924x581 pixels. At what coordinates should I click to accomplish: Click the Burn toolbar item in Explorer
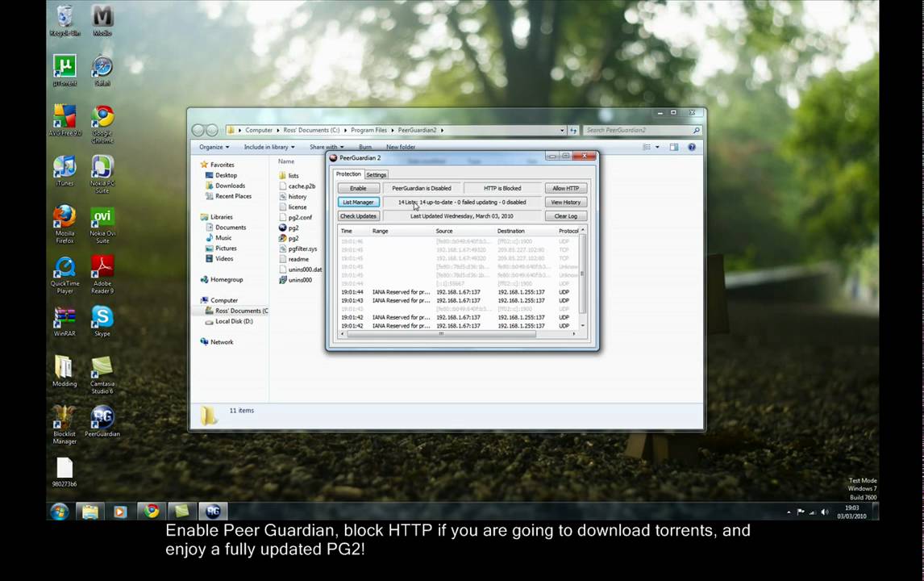tap(365, 147)
